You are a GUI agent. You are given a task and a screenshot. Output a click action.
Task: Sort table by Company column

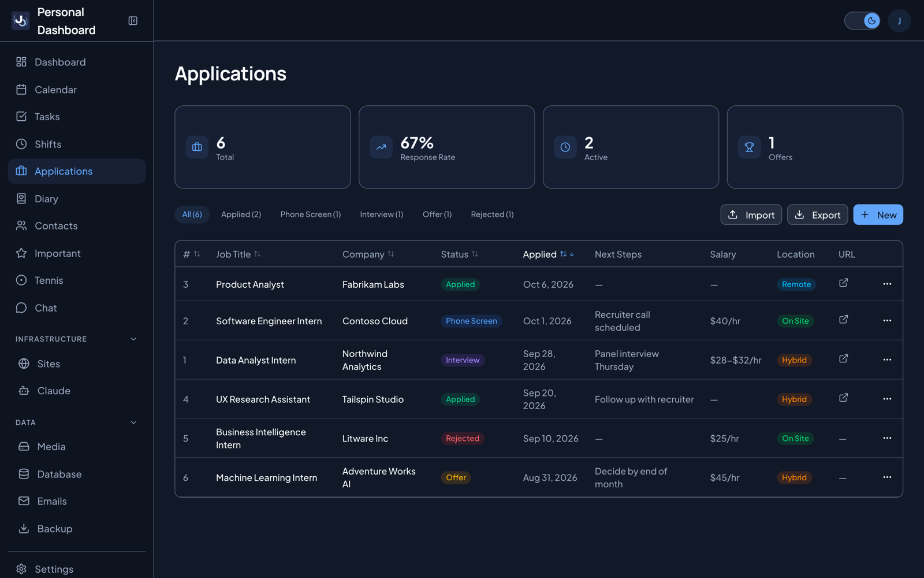point(368,254)
